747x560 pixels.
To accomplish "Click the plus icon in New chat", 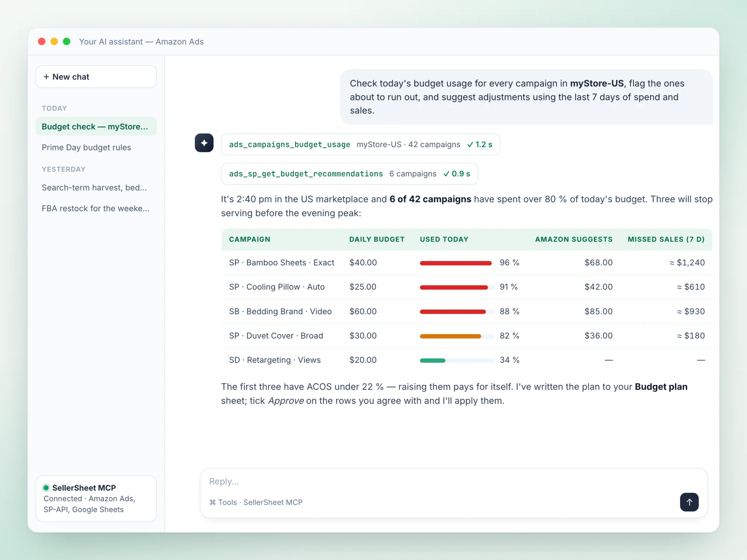I will click(46, 77).
